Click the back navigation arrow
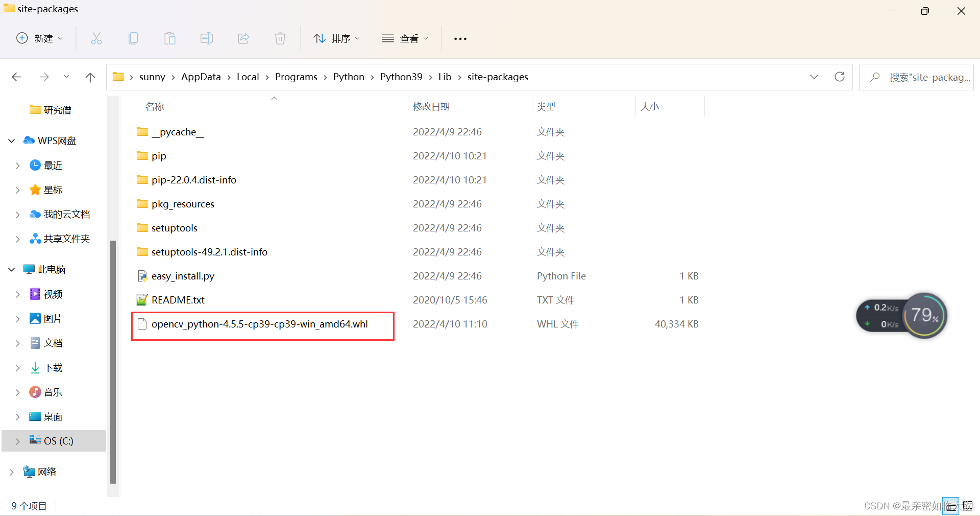This screenshot has width=980, height=516. pyautogui.click(x=16, y=77)
